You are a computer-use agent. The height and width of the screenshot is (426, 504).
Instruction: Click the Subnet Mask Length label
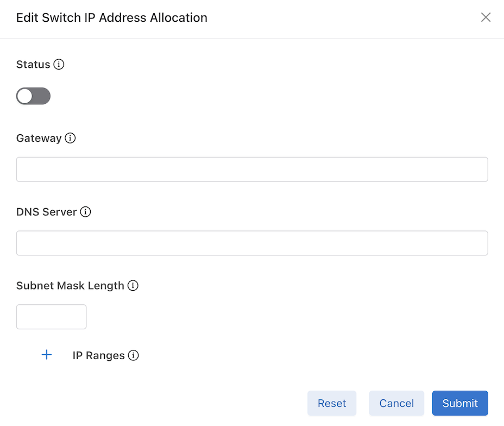tap(70, 285)
